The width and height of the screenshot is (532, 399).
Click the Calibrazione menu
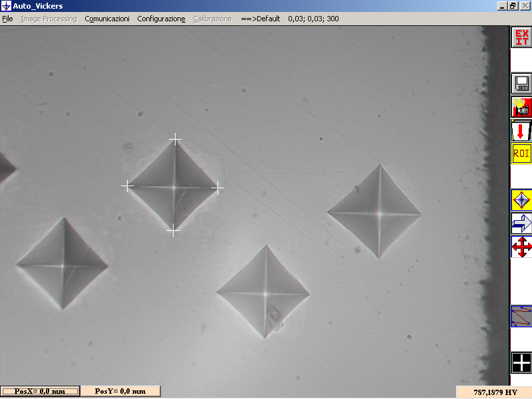pyautogui.click(x=212, y=19)
